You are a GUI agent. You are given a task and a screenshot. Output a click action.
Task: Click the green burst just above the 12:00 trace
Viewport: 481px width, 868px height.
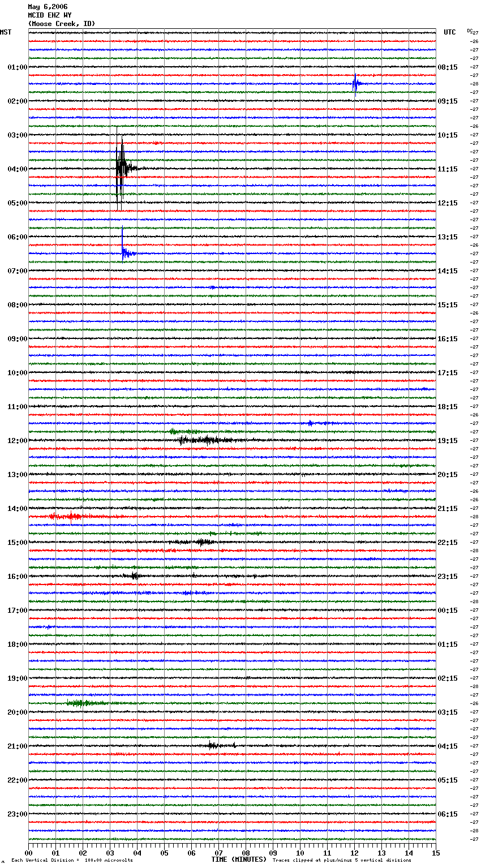pyautogui.click(x=184, y=432)
